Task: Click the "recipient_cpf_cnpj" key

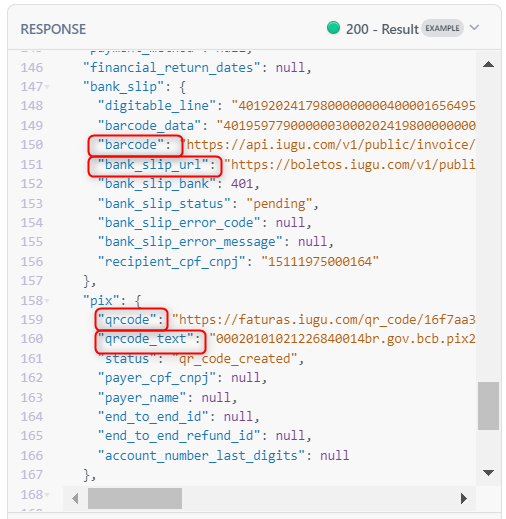Action: click(171, 262)
